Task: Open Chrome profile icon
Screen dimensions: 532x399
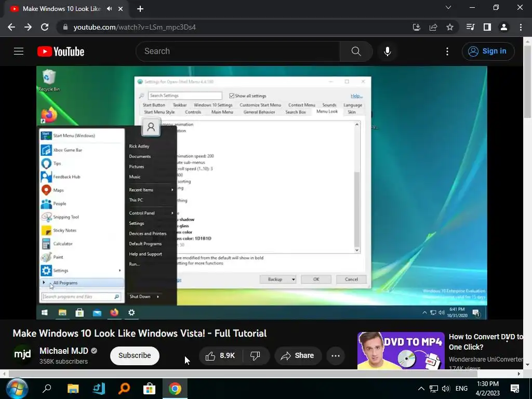Action: pos(504,27)
